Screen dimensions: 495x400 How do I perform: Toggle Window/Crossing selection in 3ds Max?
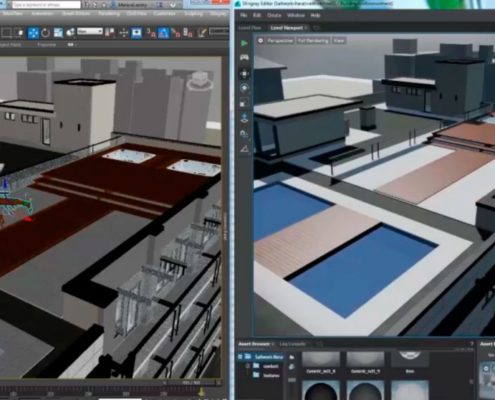19,33
